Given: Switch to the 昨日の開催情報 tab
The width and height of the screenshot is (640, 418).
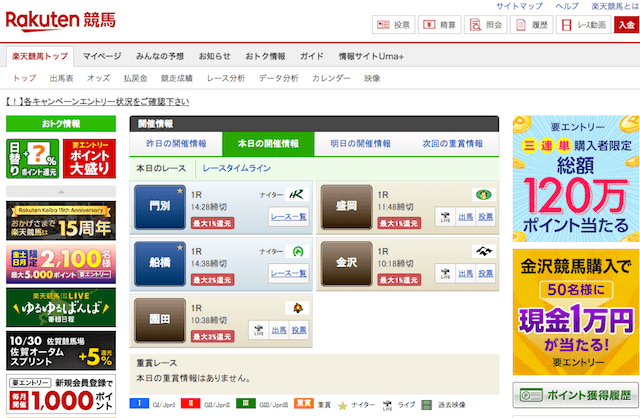Looking at the screenshot, I should (x=176, y=144).
